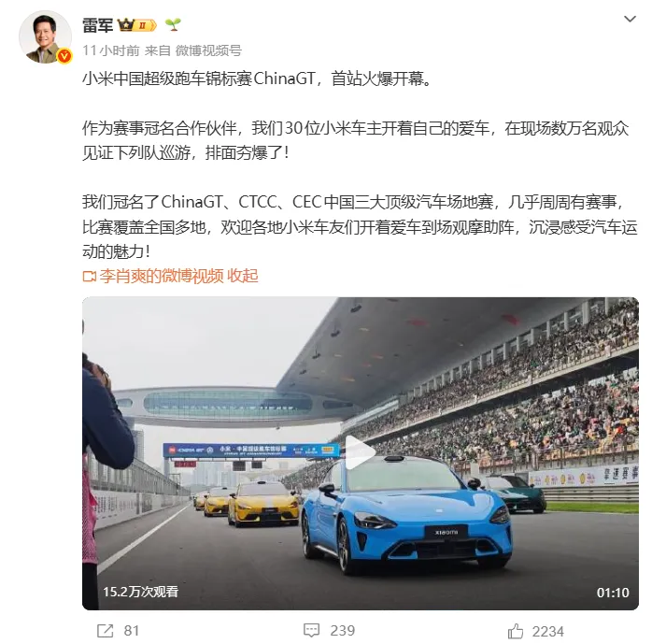The height and width of the screenshot is (644, 652).
Task: Click the orange verified V badge
Action: click(x=64, y=55)
